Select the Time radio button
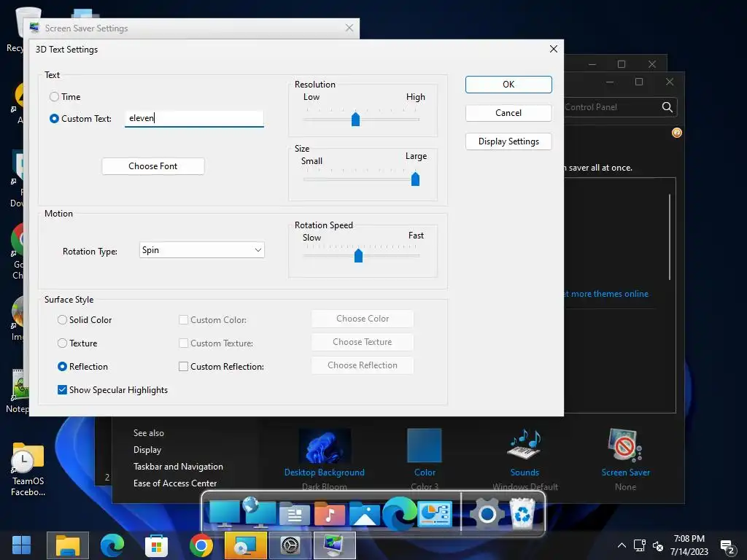Image resolution: width=747 pixels, height=560 pixels. point(54,97)
